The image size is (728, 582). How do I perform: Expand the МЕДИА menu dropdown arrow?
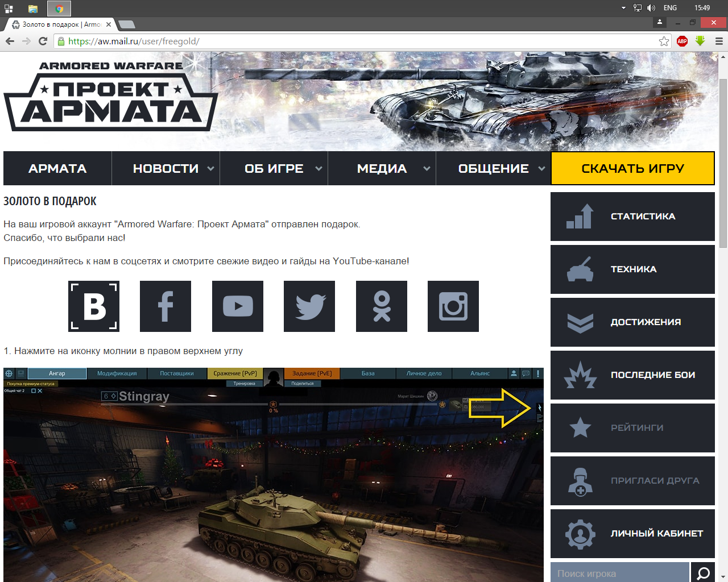click(427, 169)
